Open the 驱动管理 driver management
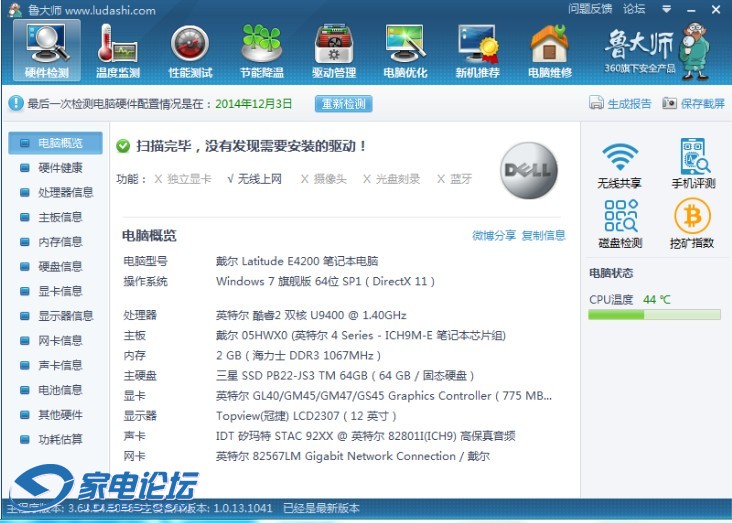The width and height of the screenshot is (732, 523). click(334, 50)
